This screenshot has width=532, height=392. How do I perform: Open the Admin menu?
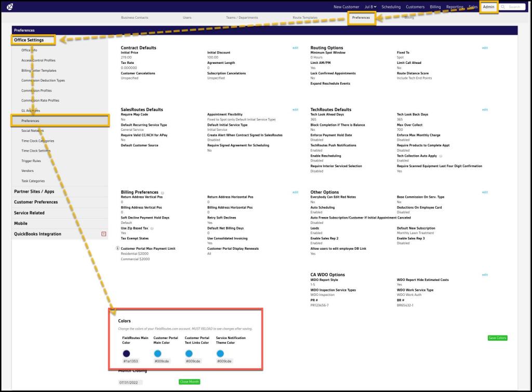point(488,7)
